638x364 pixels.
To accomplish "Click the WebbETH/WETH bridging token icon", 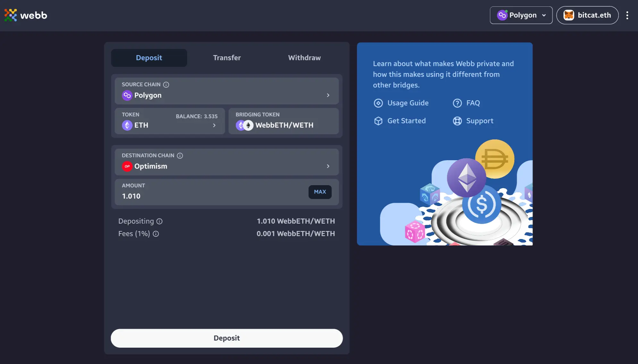I will tap(244, 125).
